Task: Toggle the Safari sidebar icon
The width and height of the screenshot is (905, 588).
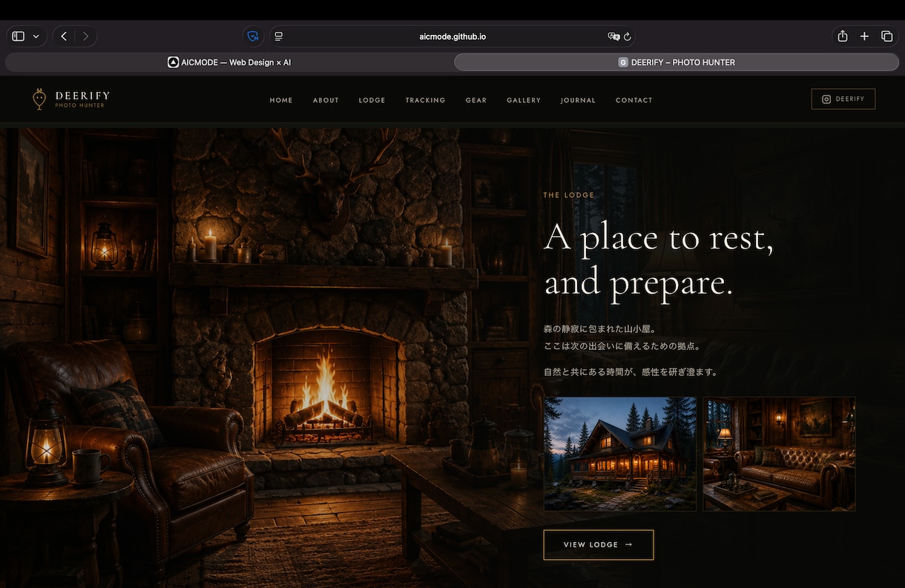Action: (x=19, y=36)
